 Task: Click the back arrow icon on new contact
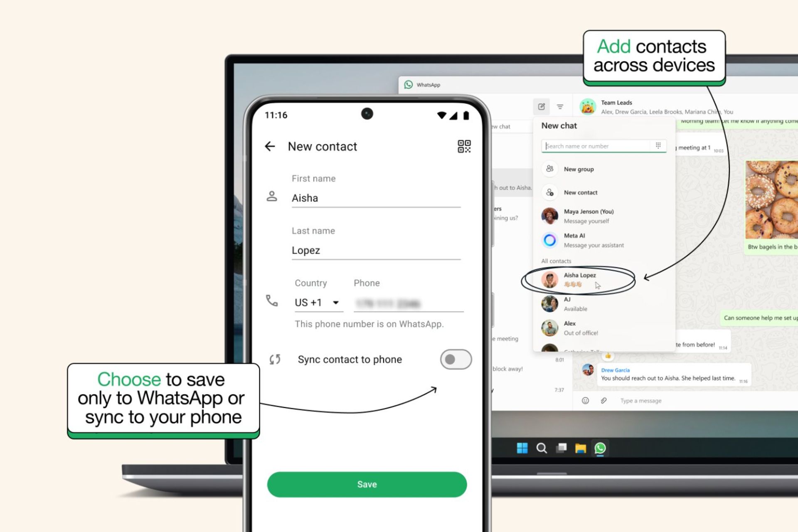pos(270,147)
